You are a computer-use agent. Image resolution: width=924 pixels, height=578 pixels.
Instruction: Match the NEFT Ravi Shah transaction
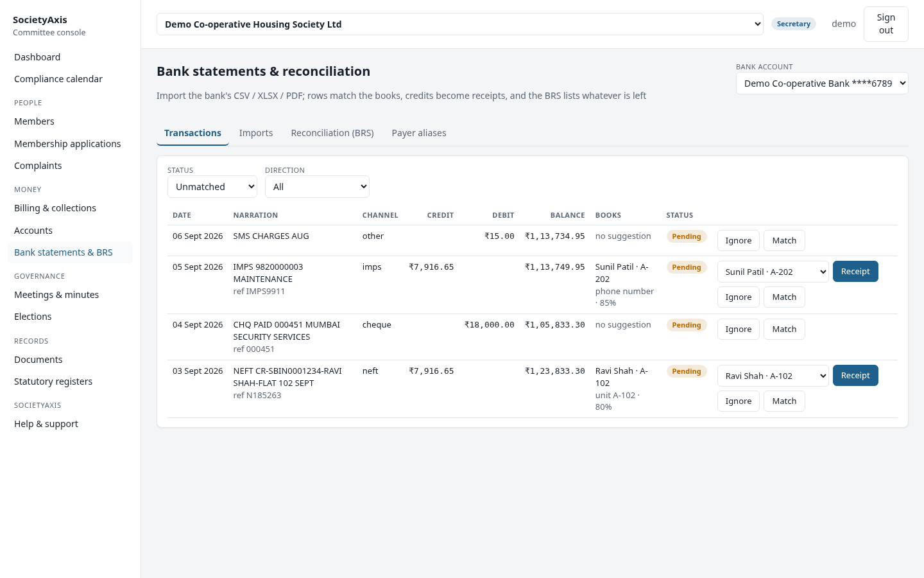784,401
